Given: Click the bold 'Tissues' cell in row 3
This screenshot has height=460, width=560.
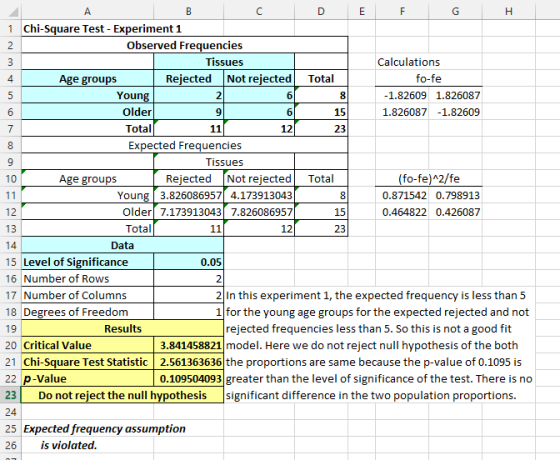Looking at the screenshot, I should [224, 62].
